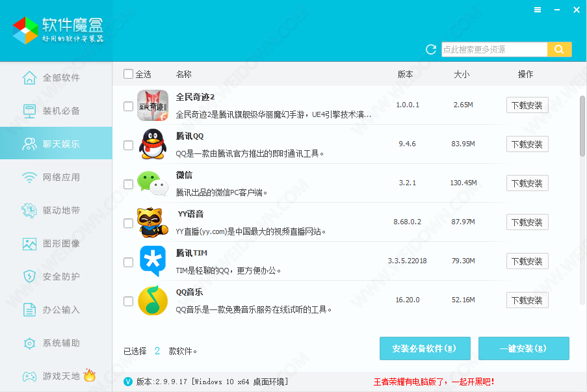This screenshot has height=392, width=587.
Task: Click the yellow search magnifier button
Action: click(559, 49)
